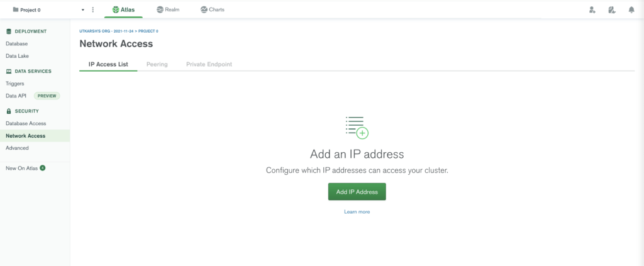Click the Atlas leaf logo icon
The height and width of the screenshot is (266, 644).
pos(116,9)
